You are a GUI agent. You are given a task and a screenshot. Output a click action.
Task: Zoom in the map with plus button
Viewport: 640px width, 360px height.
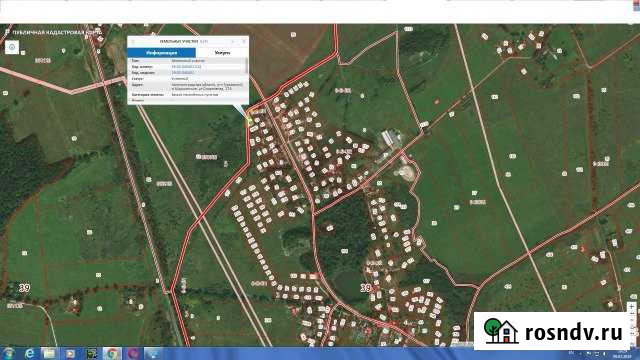point(631,306)
